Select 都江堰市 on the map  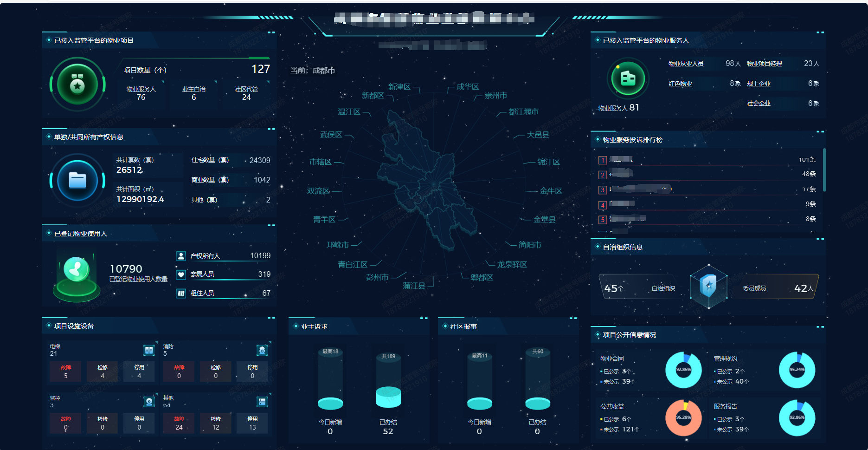[x=524, y=112]
